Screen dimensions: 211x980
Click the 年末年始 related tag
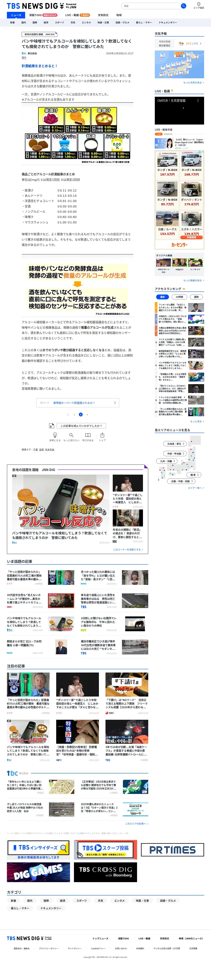tap(49, 450)
